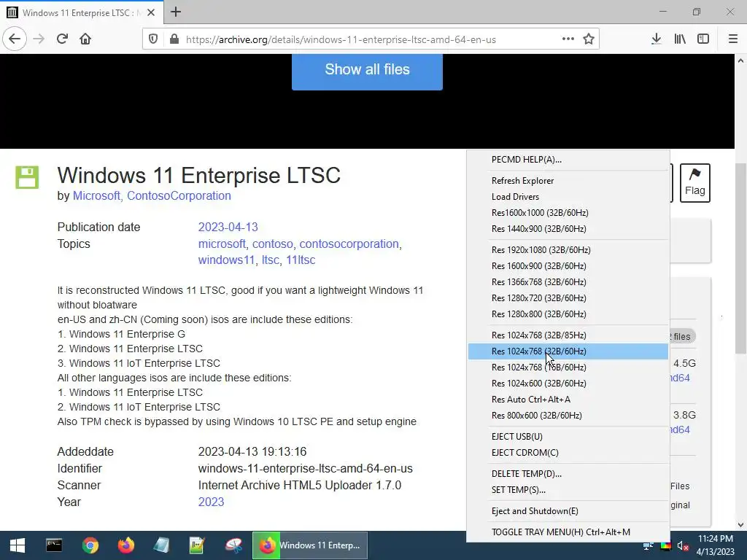Viewport: 747px width, 560px height.
Task: Choose DELETE TEMP(D)... menu entry
Action: coord(568,474)
